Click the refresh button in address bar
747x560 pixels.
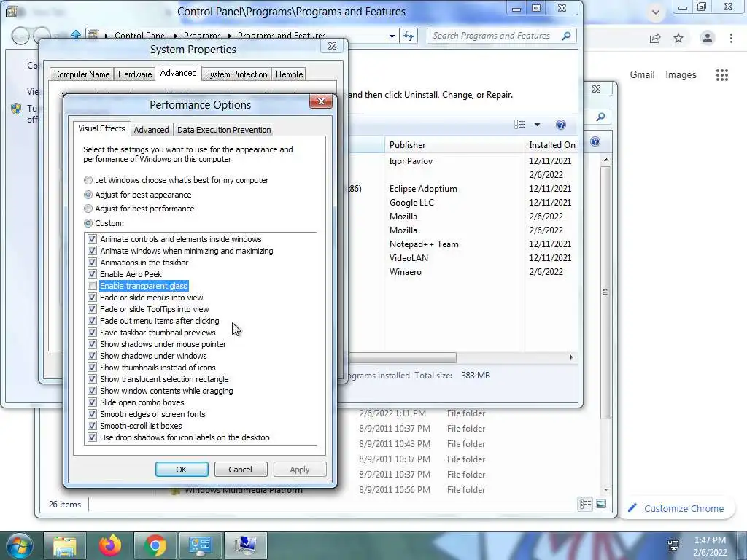[x=409, y=36]
